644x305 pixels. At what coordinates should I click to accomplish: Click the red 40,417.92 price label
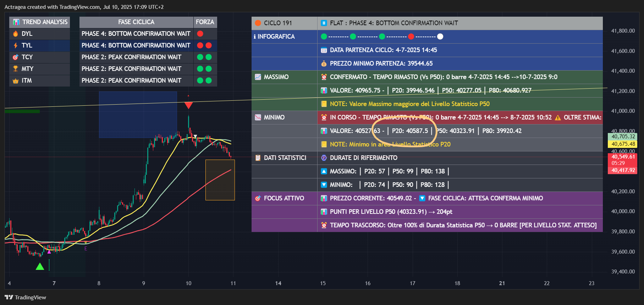click(623, 170)
